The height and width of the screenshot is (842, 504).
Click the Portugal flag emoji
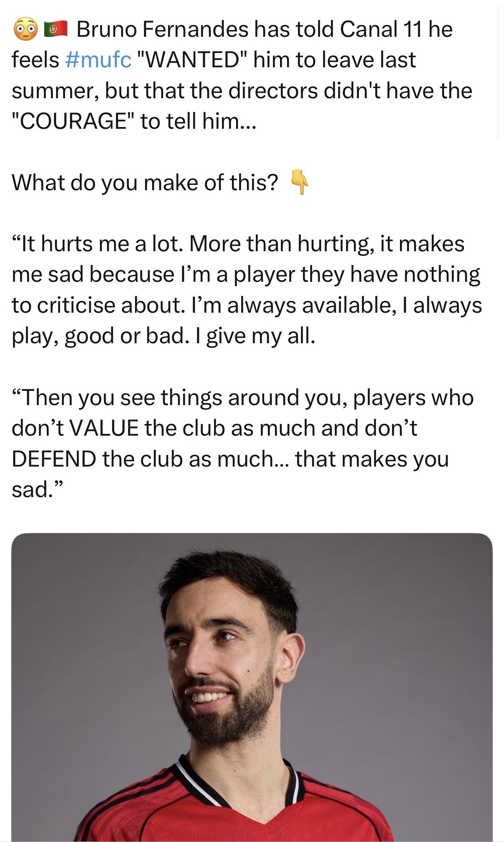(x=56, y=29)
